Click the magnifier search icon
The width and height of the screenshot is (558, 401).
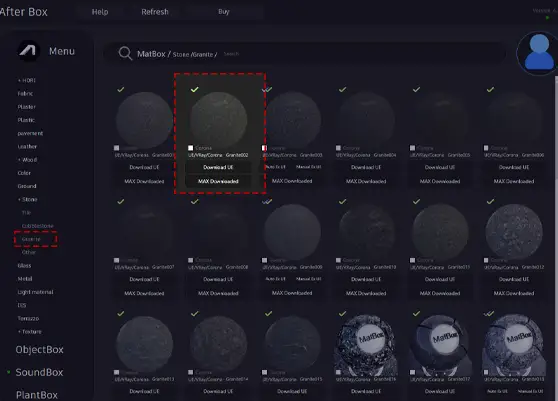point(125,54)
